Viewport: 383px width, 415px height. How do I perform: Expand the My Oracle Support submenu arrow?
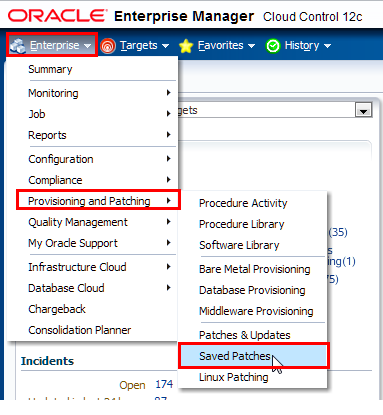click(168, 243)
